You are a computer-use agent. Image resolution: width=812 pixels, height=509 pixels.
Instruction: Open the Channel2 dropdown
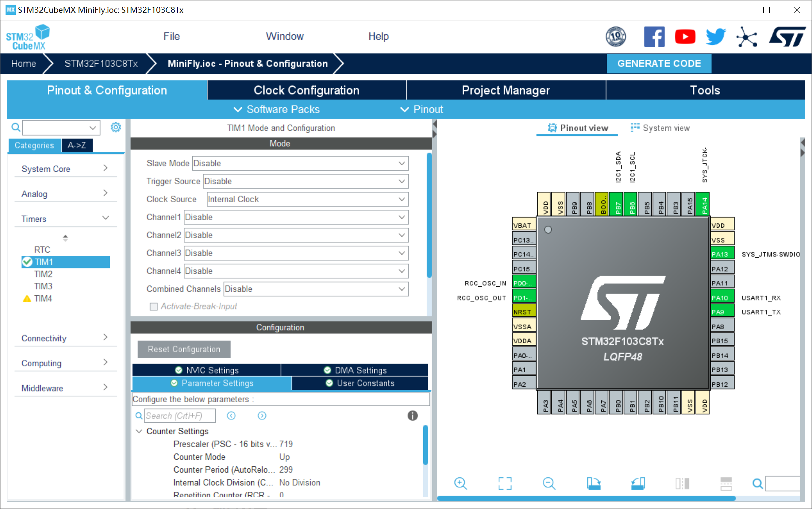click(296, 235)
